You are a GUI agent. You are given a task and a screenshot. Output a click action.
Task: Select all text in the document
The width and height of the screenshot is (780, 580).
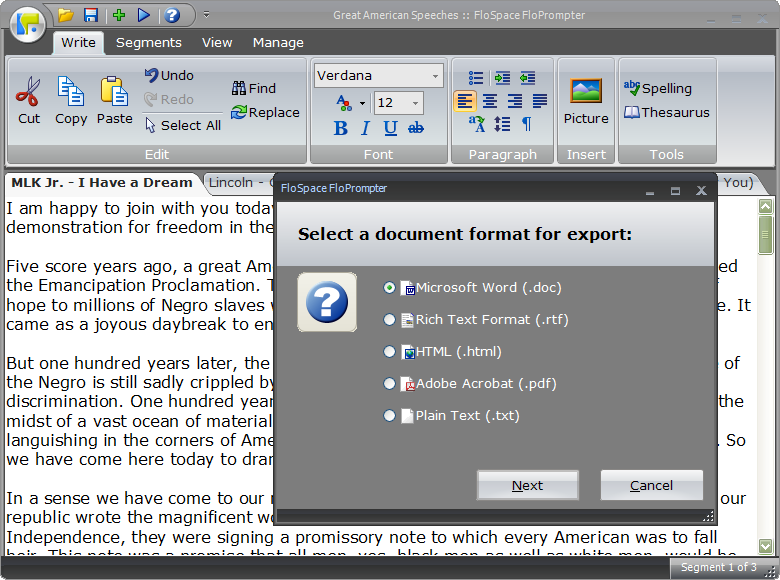pyautogui.click(x=183, y=125)
